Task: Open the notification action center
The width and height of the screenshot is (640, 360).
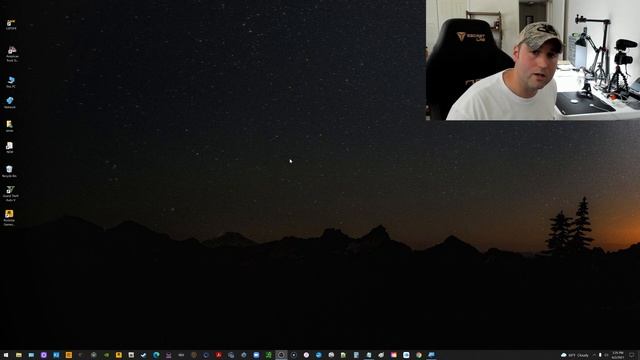Action: point(632,355)
